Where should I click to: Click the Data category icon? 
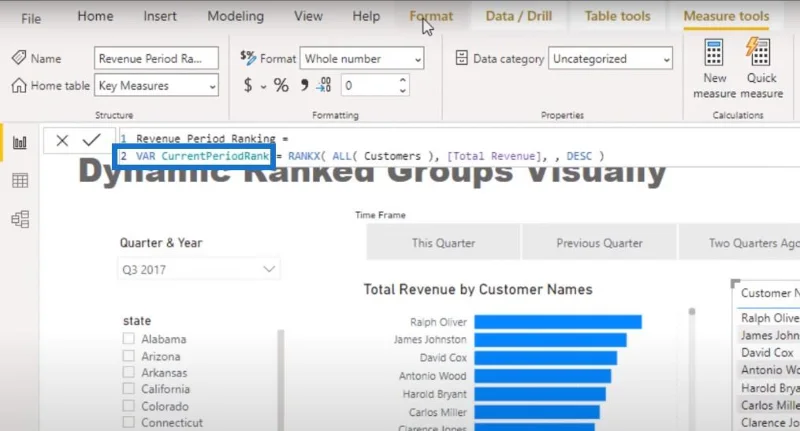click(x=461, y=58)
